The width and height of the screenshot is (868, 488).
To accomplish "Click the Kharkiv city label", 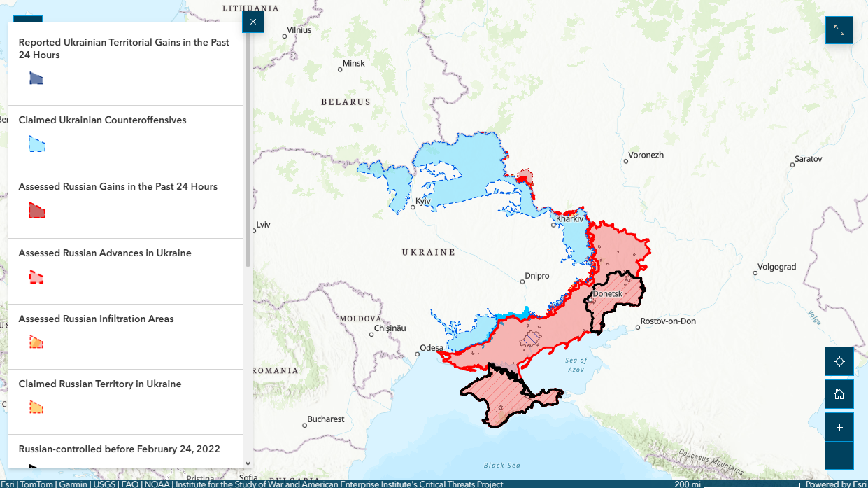I will click(569, 218).
